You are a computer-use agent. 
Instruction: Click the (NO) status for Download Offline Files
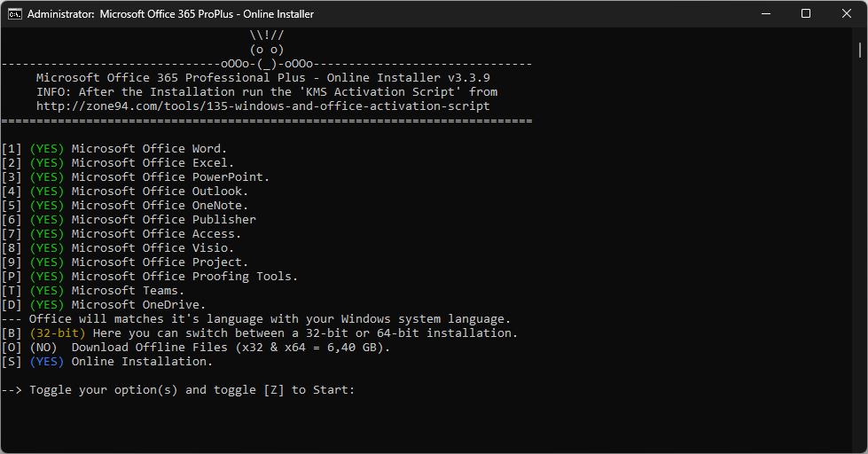pos(43,347)
